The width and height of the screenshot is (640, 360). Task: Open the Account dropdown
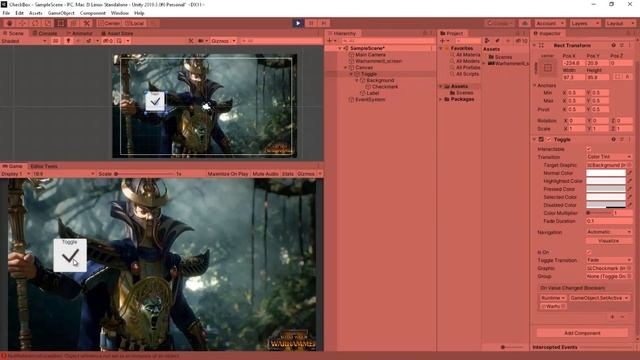[x=550, y=23]
